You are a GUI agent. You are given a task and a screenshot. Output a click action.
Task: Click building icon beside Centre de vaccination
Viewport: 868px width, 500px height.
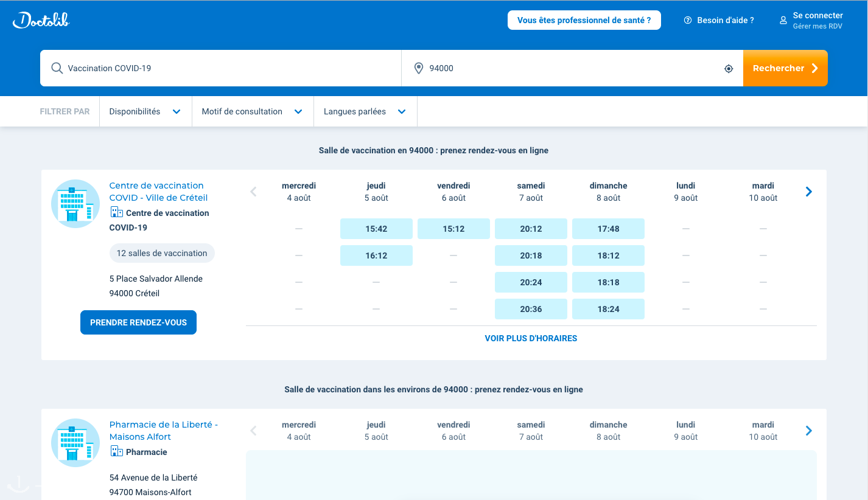click(x=116, y=212)
